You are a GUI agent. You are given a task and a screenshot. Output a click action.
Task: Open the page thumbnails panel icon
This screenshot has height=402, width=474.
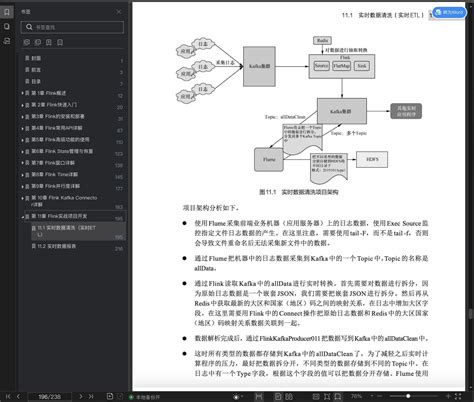7,26
